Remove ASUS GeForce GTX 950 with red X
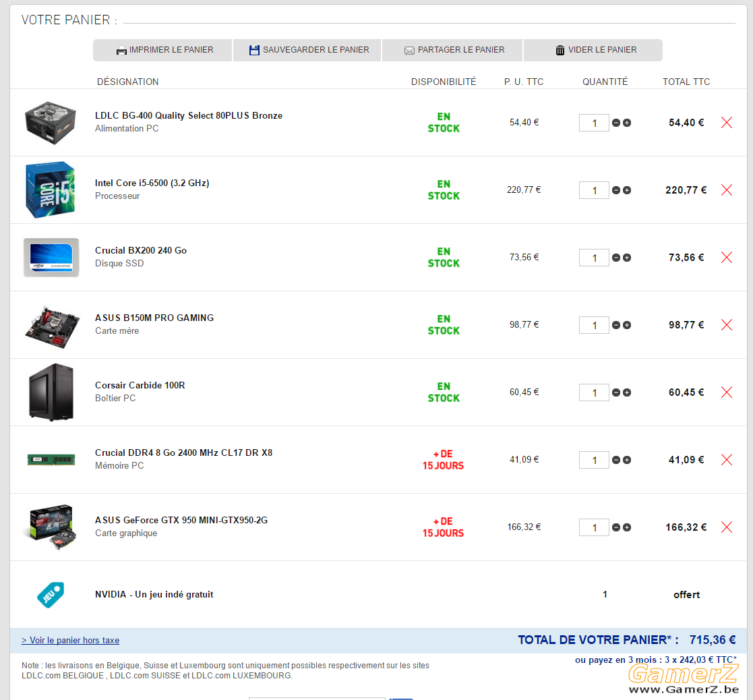 click(727, 527)
